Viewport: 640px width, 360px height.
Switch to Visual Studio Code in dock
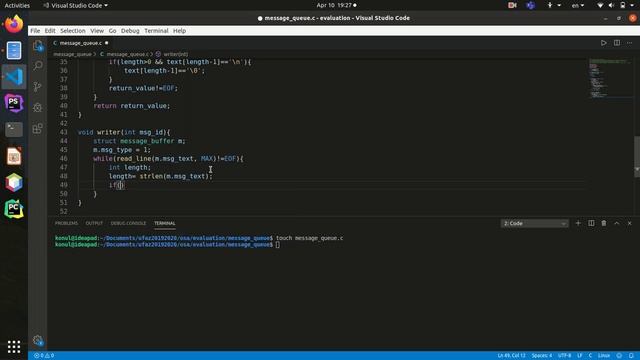[x=14, y=77]
